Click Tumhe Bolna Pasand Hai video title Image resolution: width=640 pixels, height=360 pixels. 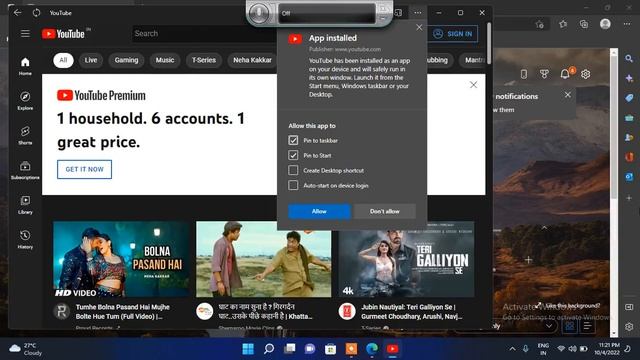click(122, 312)
